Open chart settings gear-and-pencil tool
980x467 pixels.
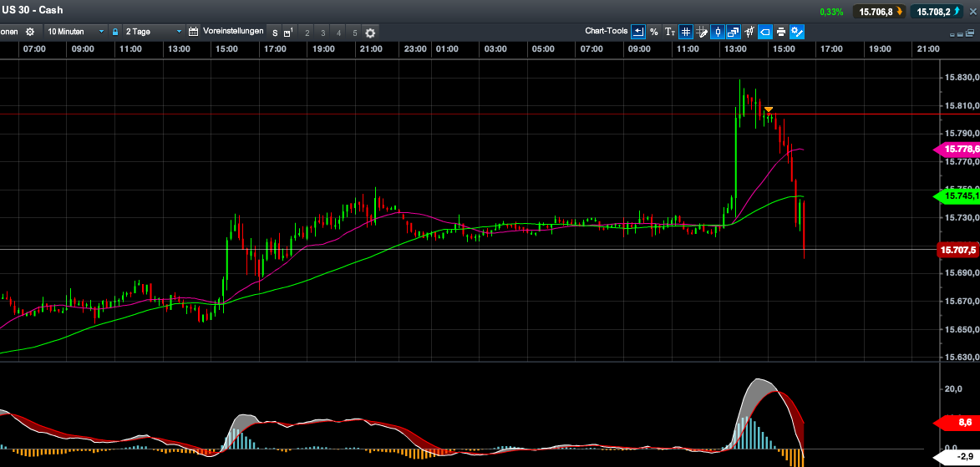797,32
